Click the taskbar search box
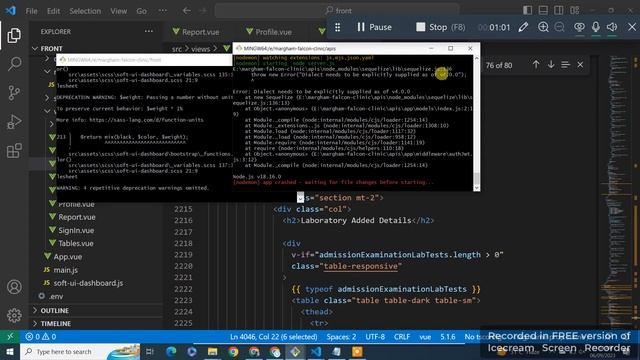The height and width of the screenshot is (360, 640). click(x=80, y=351)
